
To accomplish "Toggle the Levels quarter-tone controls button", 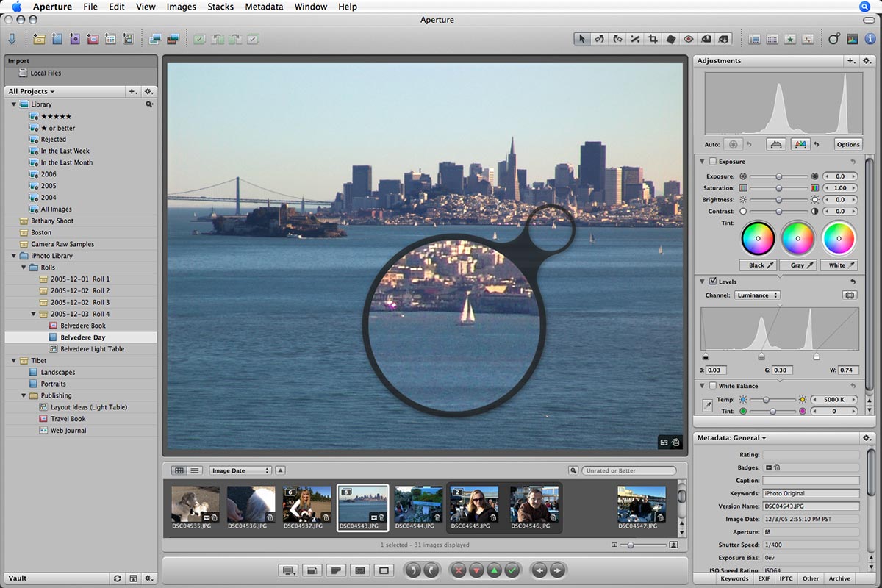I will click(x=850, y=295).
